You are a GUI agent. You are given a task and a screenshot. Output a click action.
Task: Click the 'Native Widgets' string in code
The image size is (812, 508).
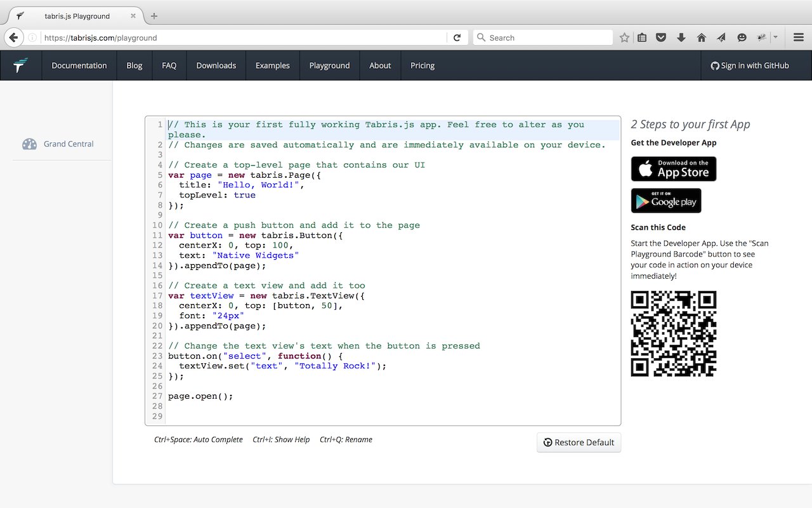(x=256, y=255)
